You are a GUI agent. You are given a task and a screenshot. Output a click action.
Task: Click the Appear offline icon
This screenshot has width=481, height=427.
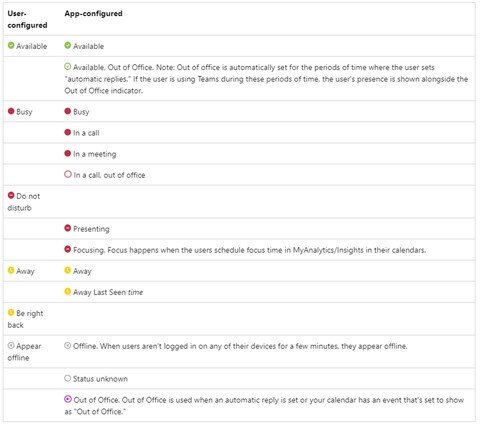11,346
